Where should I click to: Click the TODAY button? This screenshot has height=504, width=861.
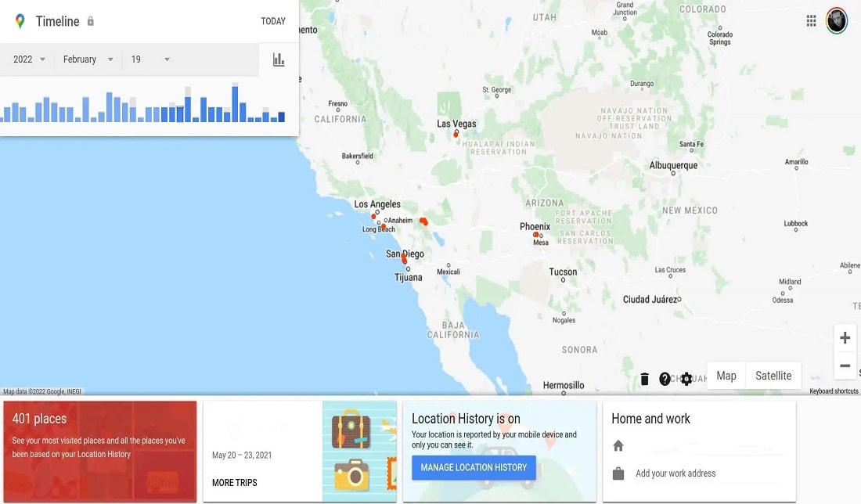(273, 21)
